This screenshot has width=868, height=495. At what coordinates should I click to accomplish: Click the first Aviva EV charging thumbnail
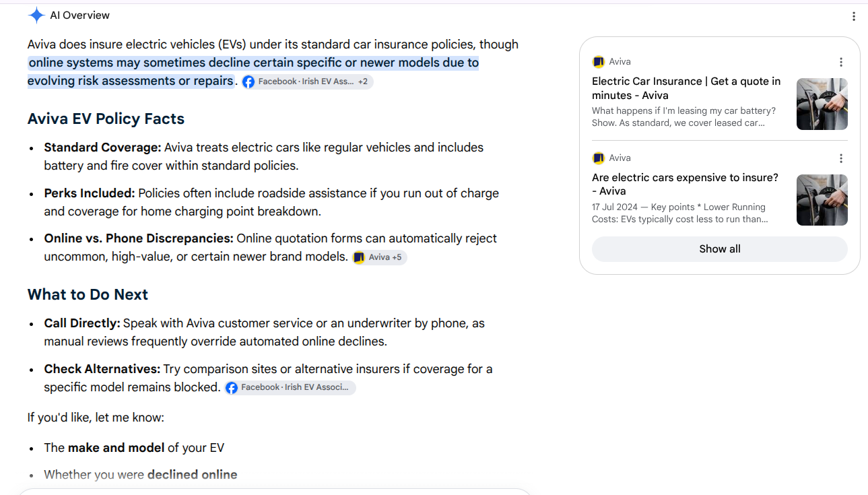(822, 104)
